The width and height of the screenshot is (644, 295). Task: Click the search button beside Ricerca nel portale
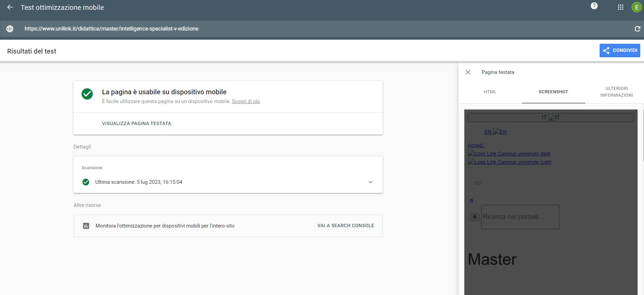(475, 217)
